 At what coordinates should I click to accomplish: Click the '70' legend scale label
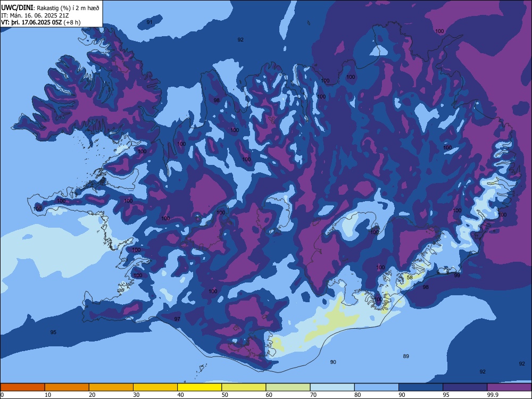[313, 395]
